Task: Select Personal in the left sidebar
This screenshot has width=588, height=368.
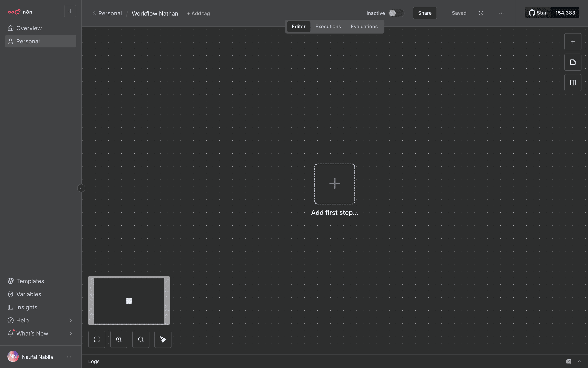Action: [x=41, y=41]
